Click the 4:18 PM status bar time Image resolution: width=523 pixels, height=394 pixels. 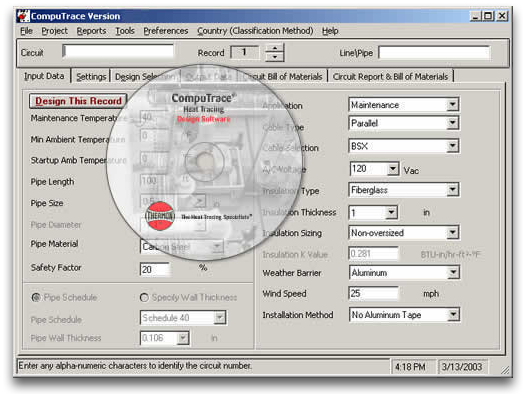(x=410, y=367)
